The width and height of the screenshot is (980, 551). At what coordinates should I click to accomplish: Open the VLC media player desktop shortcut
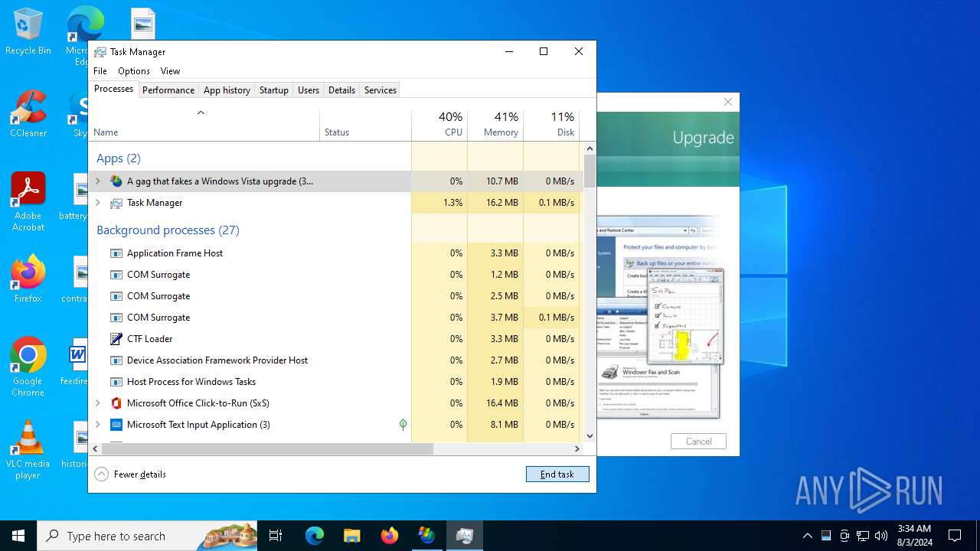coord(28,450)
